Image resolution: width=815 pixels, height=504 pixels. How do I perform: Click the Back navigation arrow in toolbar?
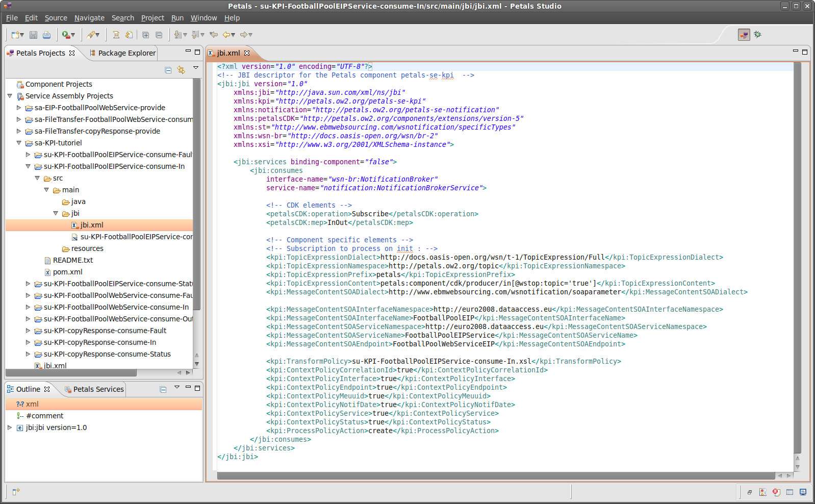click(x=226, y=35)
